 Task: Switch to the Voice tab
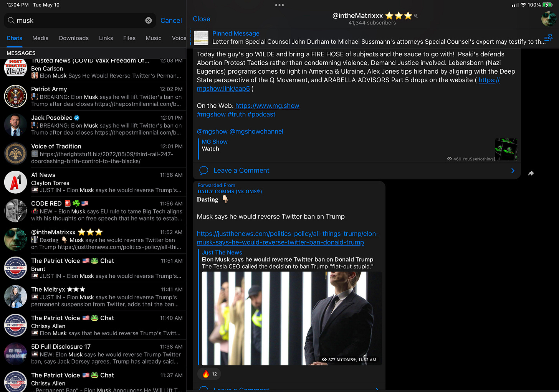coord(179,38)
